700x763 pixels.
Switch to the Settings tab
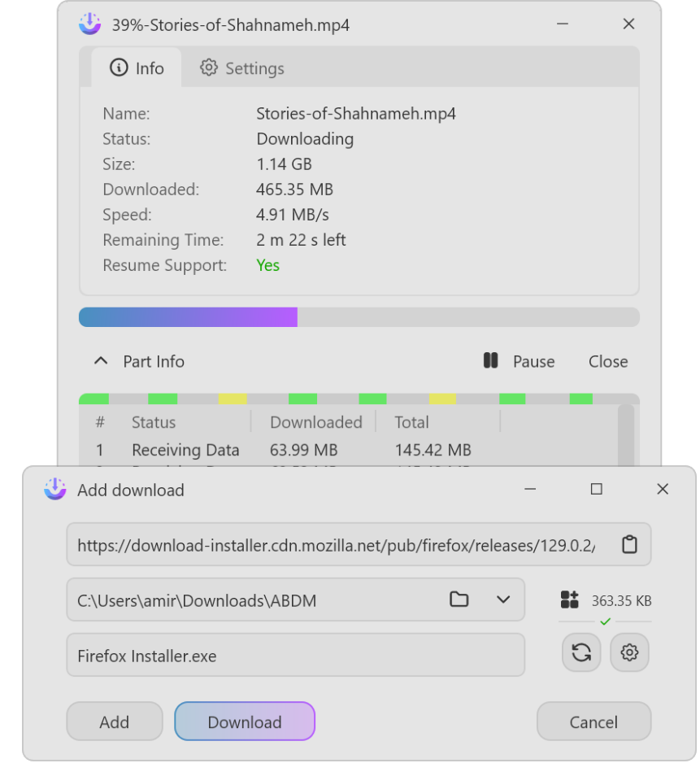(x=242, y=68)
